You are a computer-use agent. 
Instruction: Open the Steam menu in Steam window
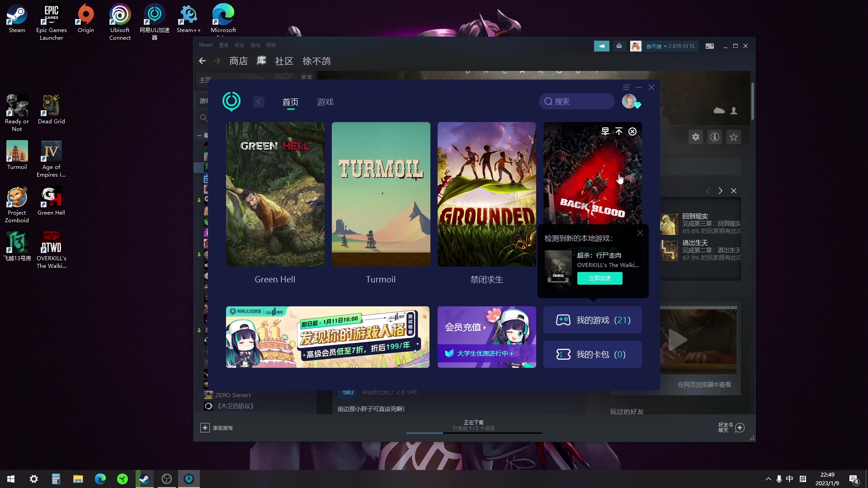[206, 45]
